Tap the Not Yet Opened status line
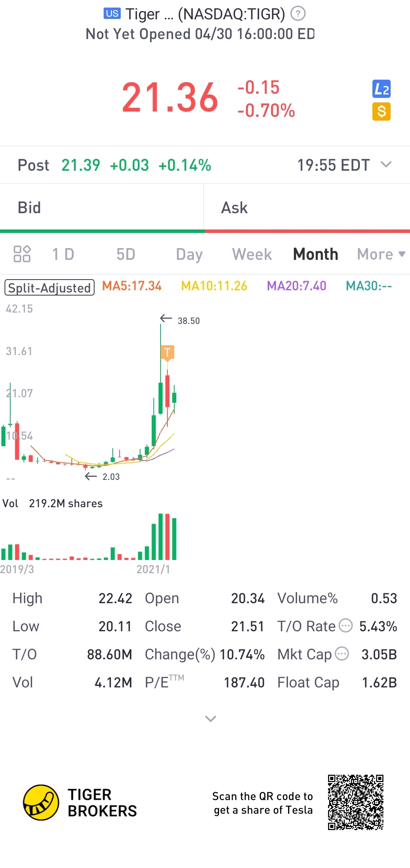 click(200, 34)
